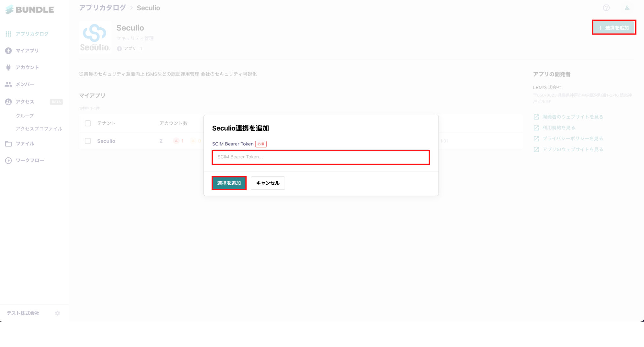Open company settings gear icon

(x=58, y=313)
